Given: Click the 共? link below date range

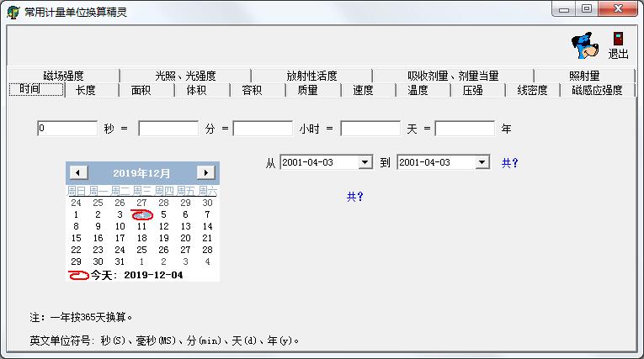Looking at the screenshot, I should 355,197.
